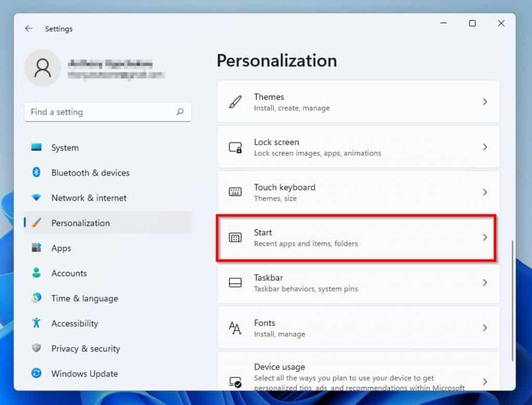The image size is (532, 405).
Task: Click the Time & language clock icon
Action: click(36, 298)
